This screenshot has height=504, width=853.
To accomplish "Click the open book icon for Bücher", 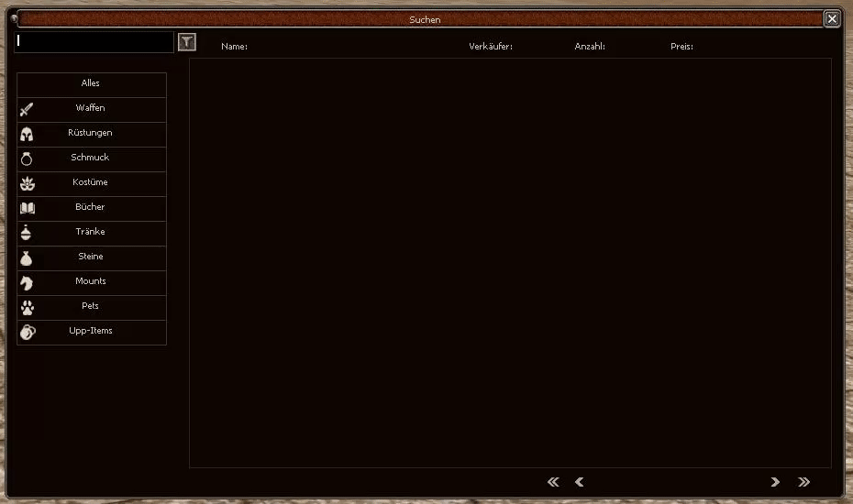I will (27, 208).
